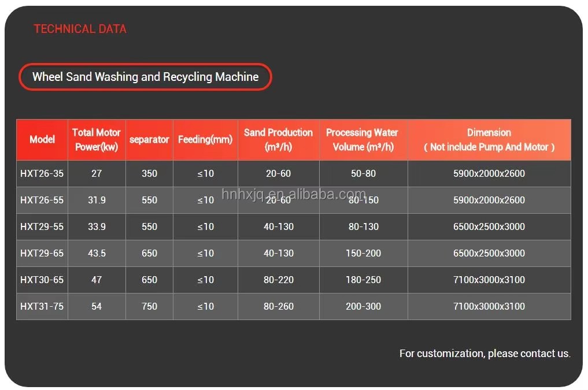Click water volume value 80-150
This screenshot has width=588, height=390.
coord(363,200)
